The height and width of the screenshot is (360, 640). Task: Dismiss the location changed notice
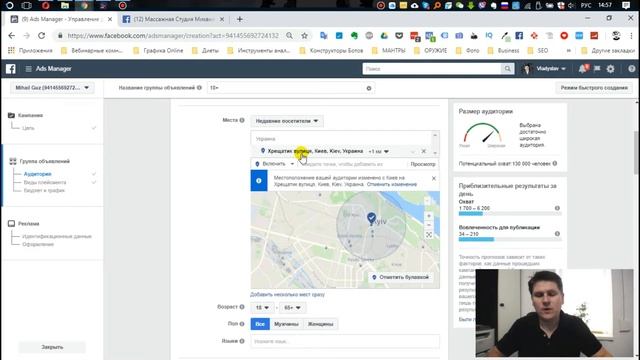click(433, 178)
